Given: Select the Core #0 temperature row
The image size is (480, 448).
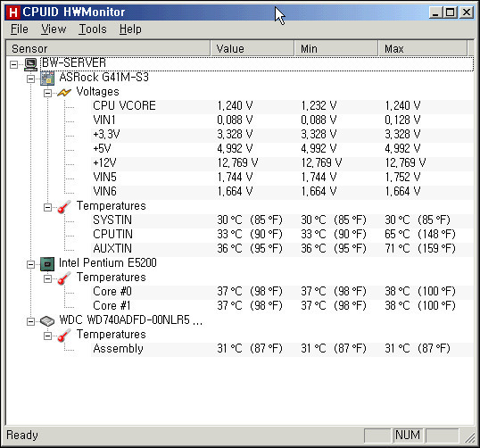Looking at the screenshot, I should click(x=282, y=292).
